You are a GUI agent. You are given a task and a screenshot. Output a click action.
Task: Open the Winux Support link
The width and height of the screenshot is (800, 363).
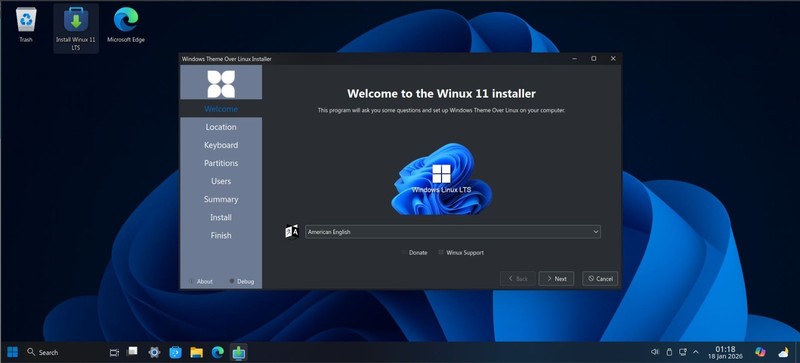coord(461,253)
